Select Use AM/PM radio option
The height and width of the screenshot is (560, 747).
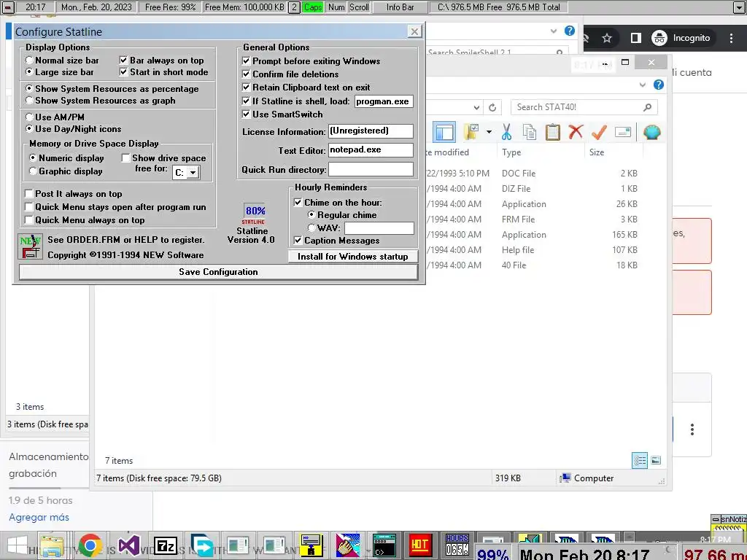click(x=55, y=117)
